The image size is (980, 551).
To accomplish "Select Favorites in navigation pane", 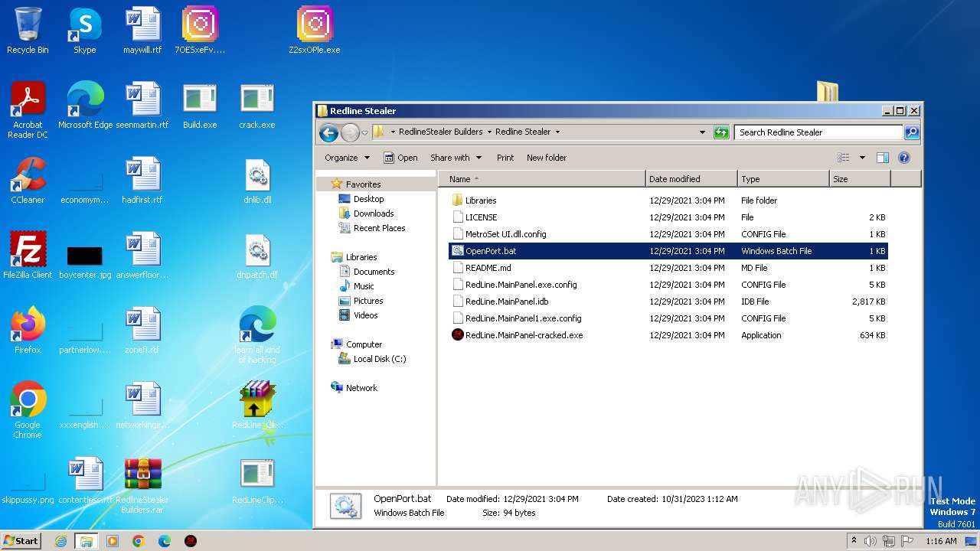I will 363,184.
